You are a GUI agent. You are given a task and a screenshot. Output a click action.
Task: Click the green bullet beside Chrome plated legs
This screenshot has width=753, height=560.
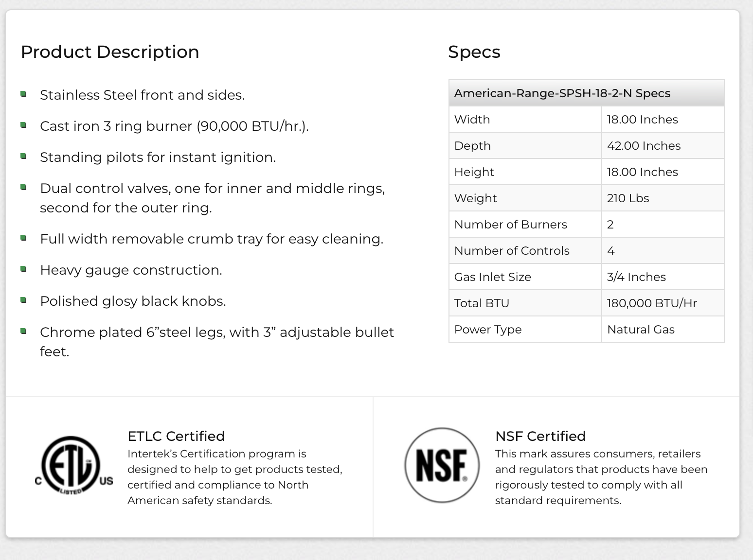[x=23, y=331]
